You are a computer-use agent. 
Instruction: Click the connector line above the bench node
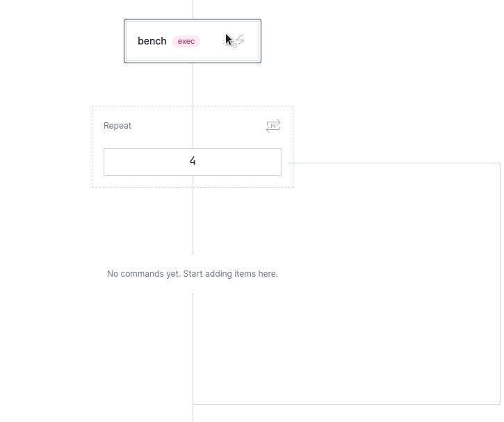point(193,9)
